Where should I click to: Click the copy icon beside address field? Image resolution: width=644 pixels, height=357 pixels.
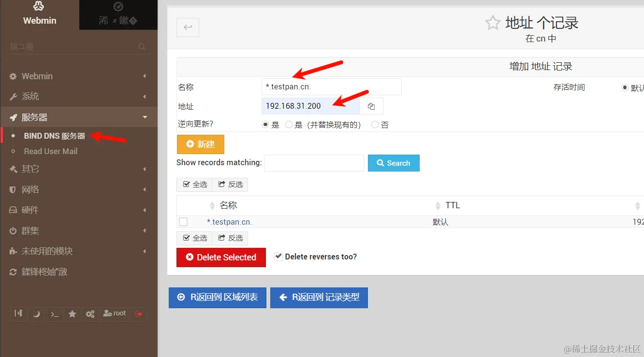point(371,106)
